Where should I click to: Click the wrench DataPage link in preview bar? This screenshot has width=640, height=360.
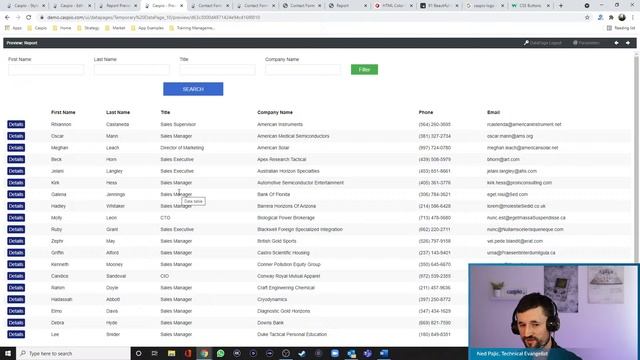pos(542,43)
